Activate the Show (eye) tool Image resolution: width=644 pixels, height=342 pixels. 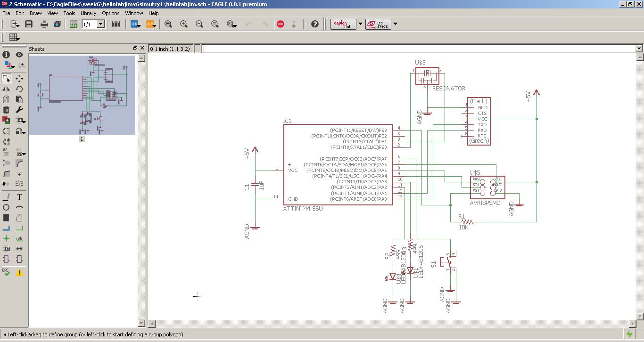(19, 55)
